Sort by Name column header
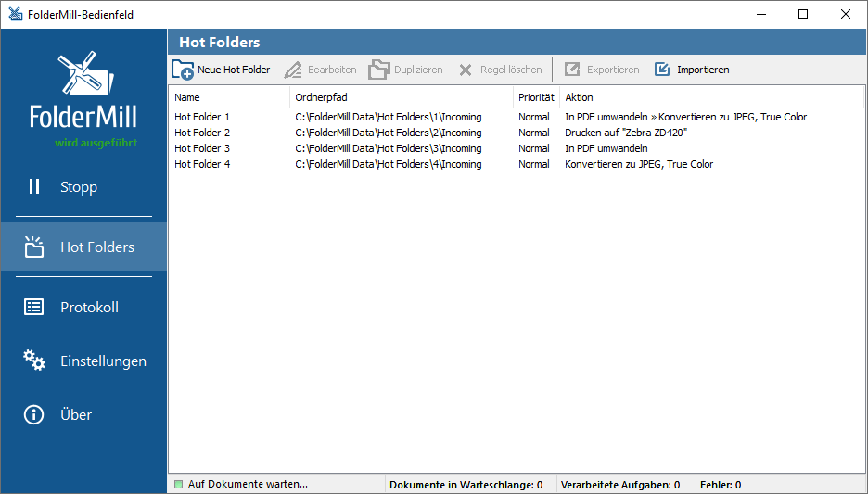This screenshot has height=494, width=868. 229,97
